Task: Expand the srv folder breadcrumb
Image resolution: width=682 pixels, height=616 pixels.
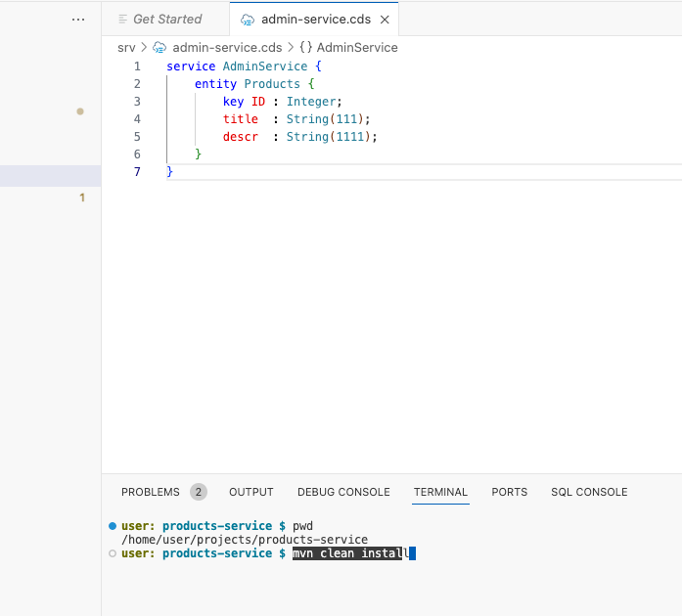Action: click(x=126, y=47)
